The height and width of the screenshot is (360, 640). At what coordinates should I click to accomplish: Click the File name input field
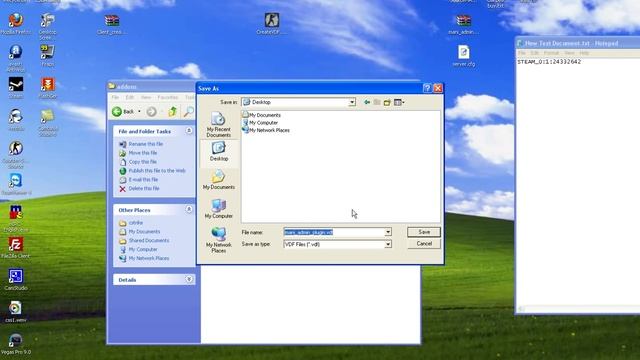pos(334,232)
